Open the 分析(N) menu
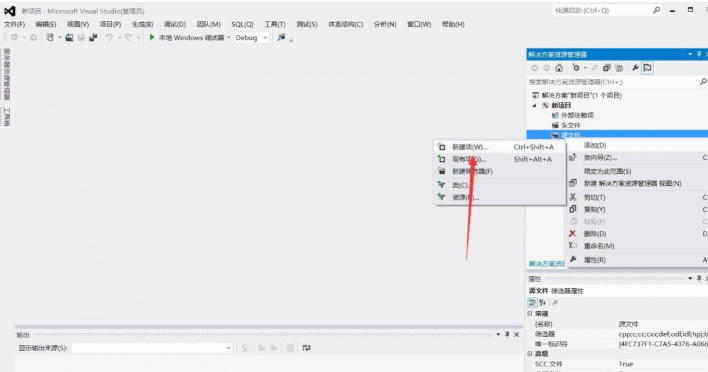 point(385,24)
